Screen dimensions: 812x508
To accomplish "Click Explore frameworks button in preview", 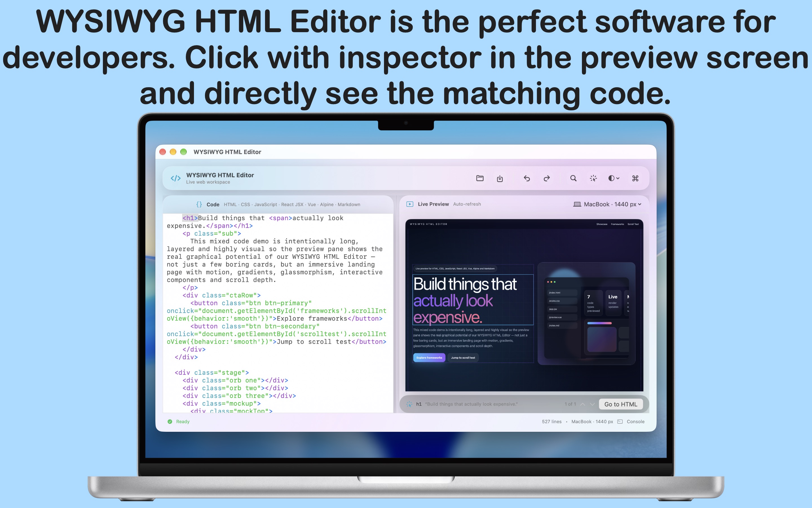I will point(429,358).
